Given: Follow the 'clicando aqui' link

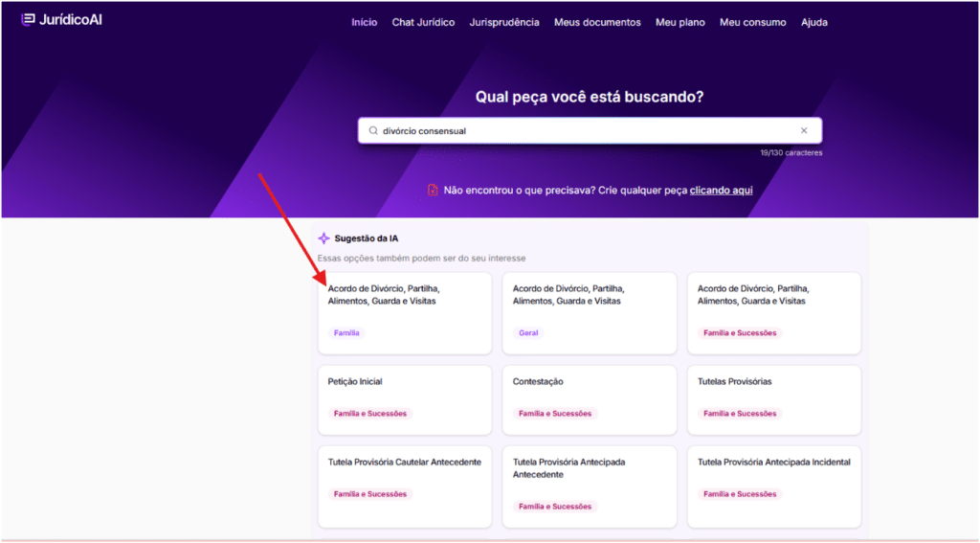Looking at the screenshot, I should pos(722,191).
